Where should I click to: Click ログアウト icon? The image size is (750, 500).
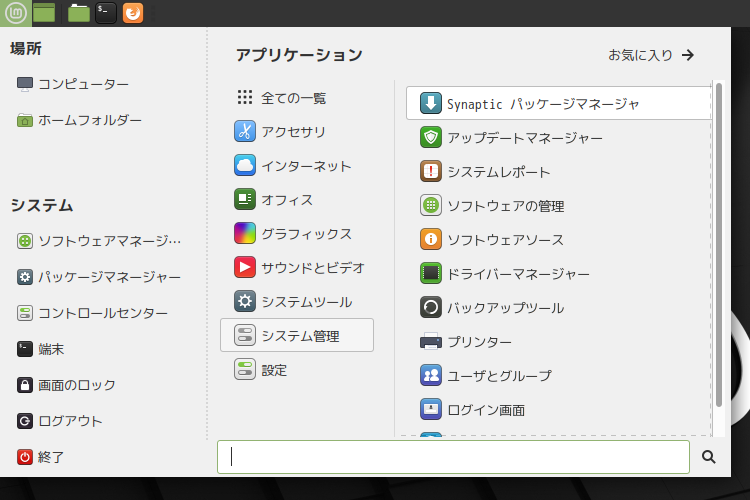coord(25,421)
